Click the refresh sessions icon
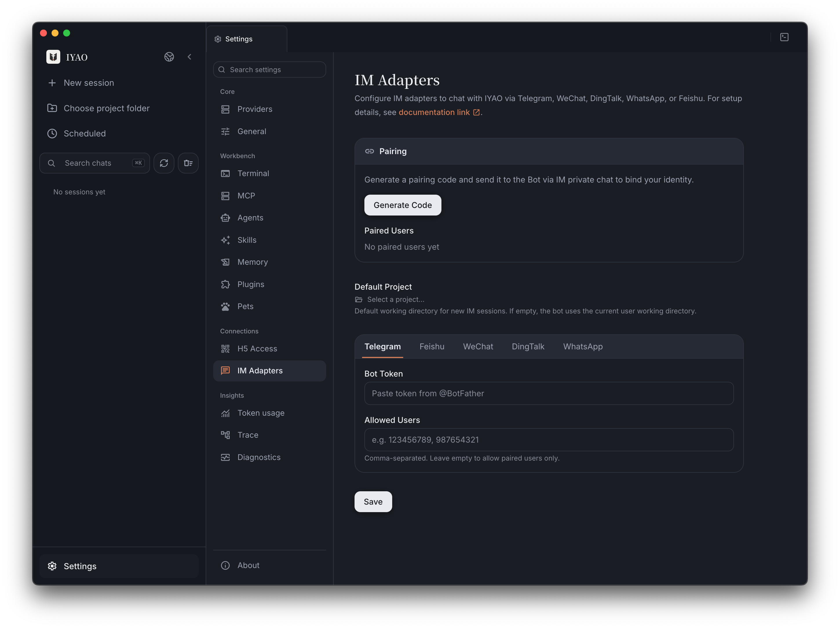The width and height of the screenshot is (840, 628). tap(164, 163)
